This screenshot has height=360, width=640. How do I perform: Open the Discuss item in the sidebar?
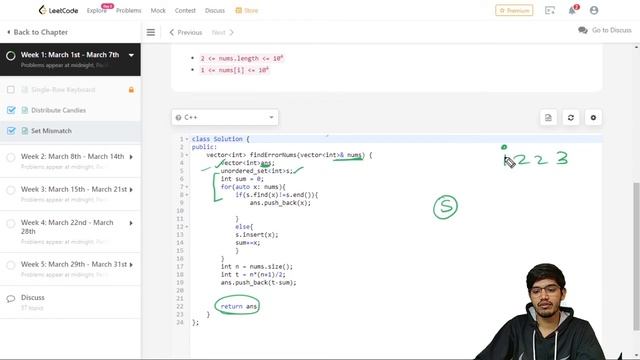[33, 298]
